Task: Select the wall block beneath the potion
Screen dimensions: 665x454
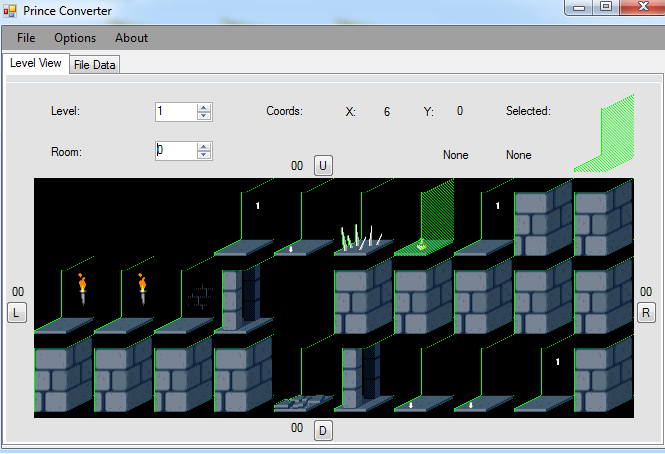Action: point(423,297)
